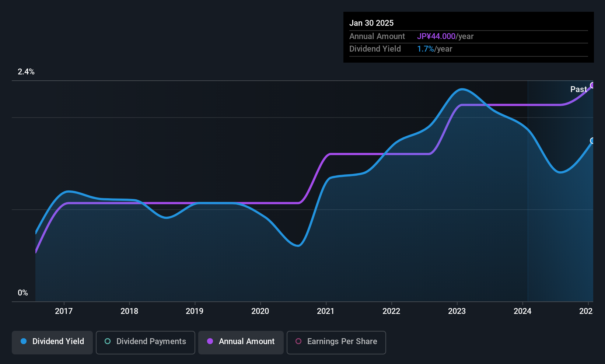
Task: Click the 2022 x-axis label
Action: pos(391,311)
